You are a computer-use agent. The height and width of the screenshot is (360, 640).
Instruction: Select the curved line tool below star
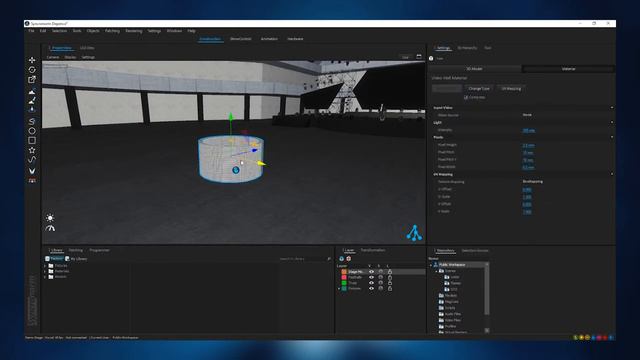pyautogui.click(x=32, y=160)
